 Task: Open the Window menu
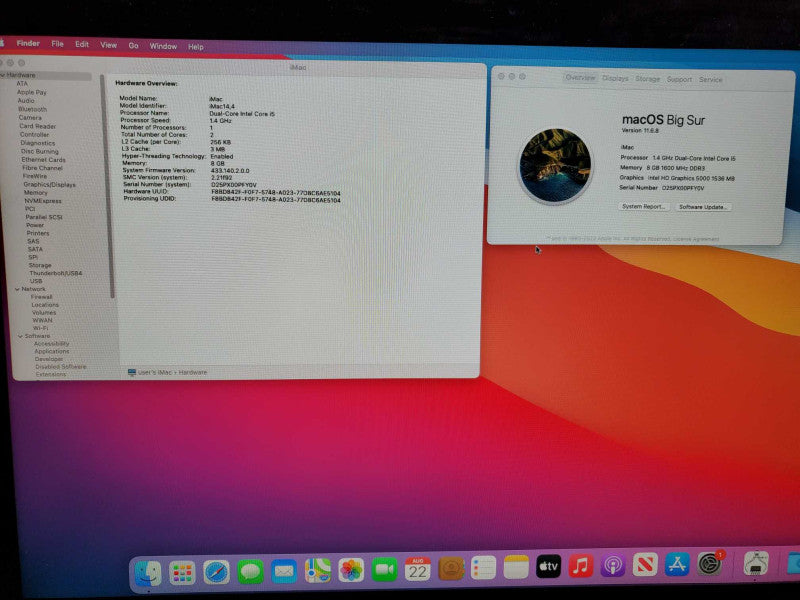(x=163, y=46)
